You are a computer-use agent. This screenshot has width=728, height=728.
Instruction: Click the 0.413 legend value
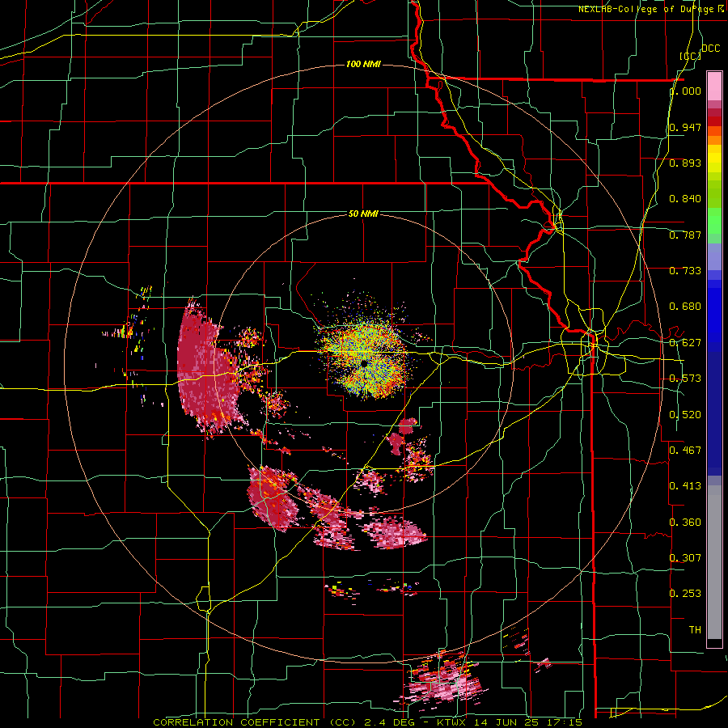point(685,486)
